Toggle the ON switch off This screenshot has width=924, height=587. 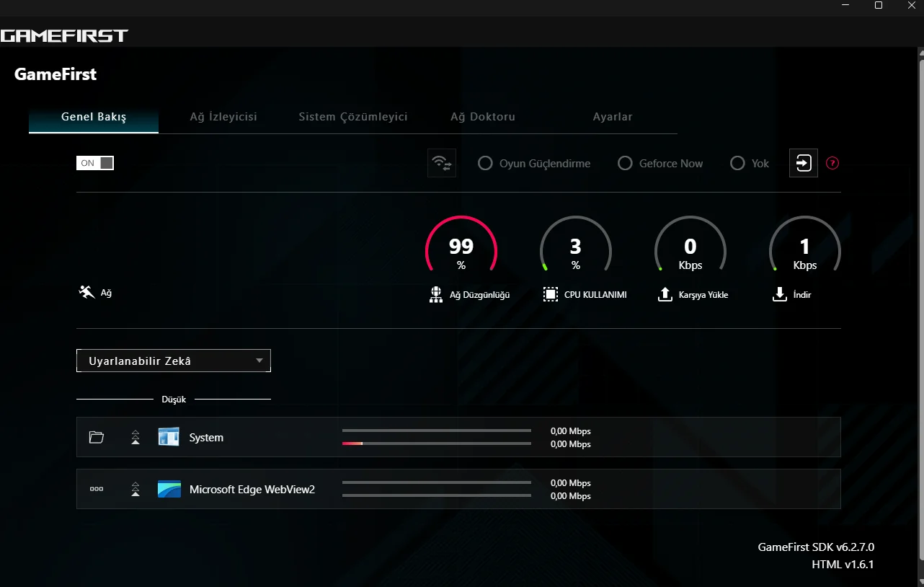click(95, 163)
